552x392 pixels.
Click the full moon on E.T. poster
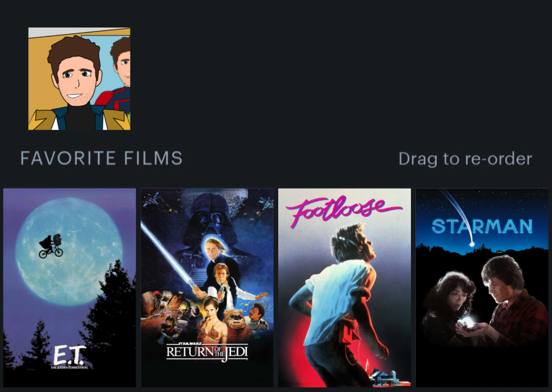pos(69,251)
